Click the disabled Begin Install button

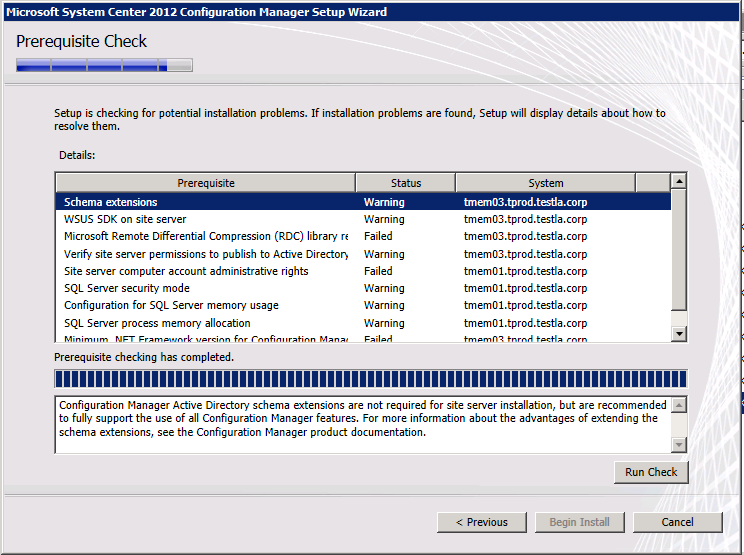pos(579,522)
